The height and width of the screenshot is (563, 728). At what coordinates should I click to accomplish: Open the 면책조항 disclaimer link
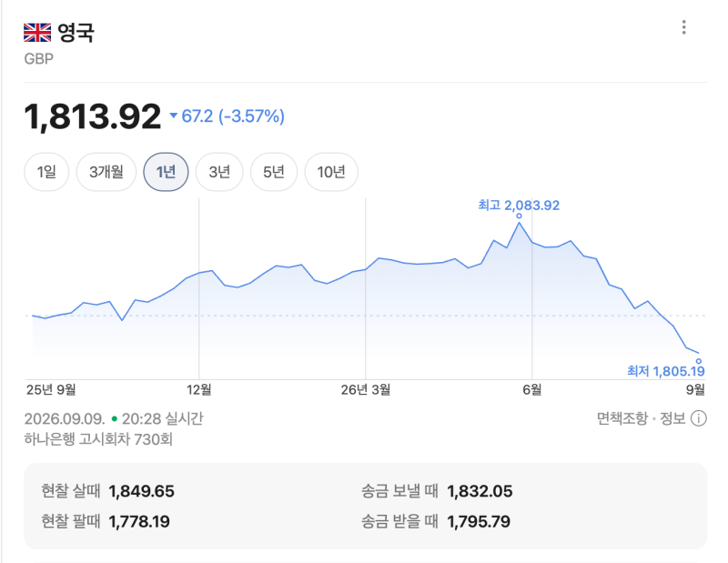click(x=622, y=418)
